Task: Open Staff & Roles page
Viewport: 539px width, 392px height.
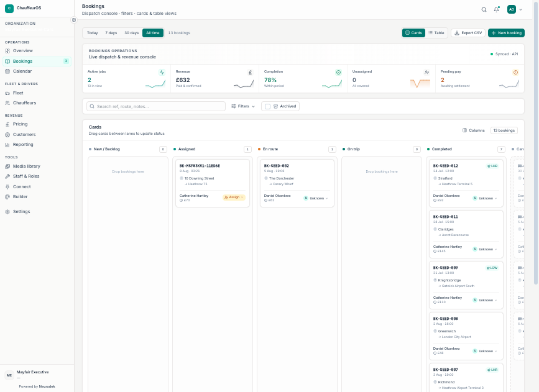Action: [x=37, y=176]
